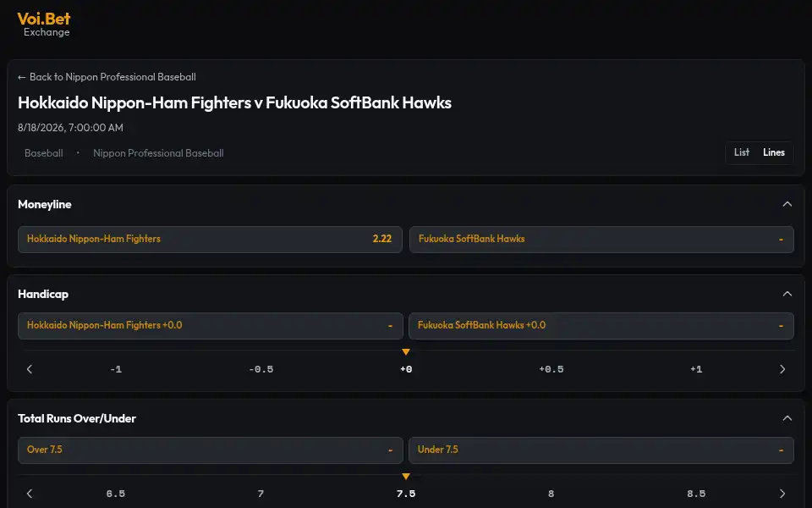812x508 pixels.
Task: Click the handicap left arrow
Action: click(x=30, y=369)
